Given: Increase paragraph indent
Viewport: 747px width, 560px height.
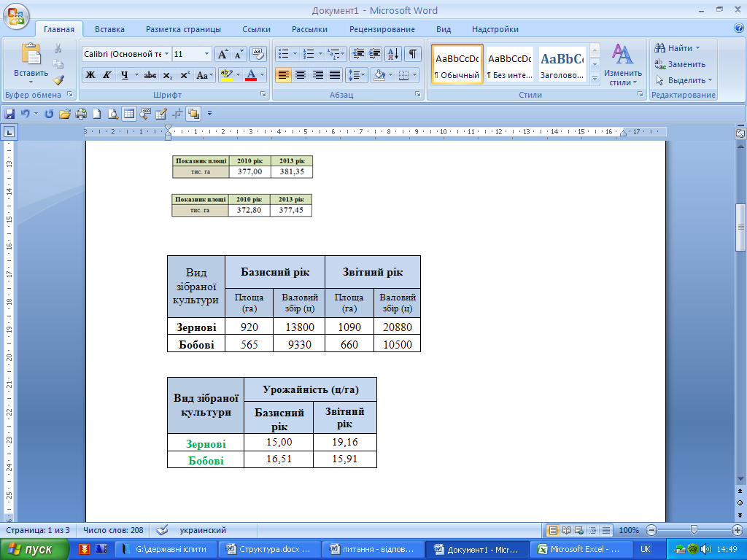Looking at the screenshot, I should pyautogui.click(x=374, y=54).
